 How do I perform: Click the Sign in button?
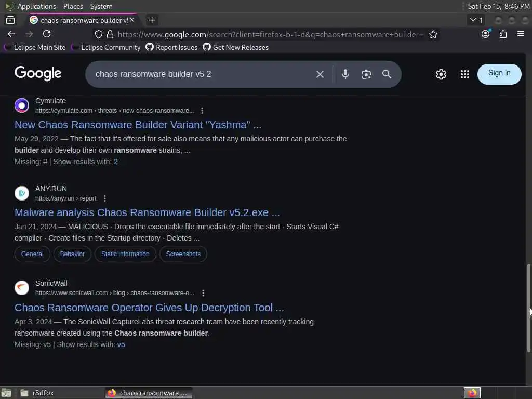(x=499, y=74)
